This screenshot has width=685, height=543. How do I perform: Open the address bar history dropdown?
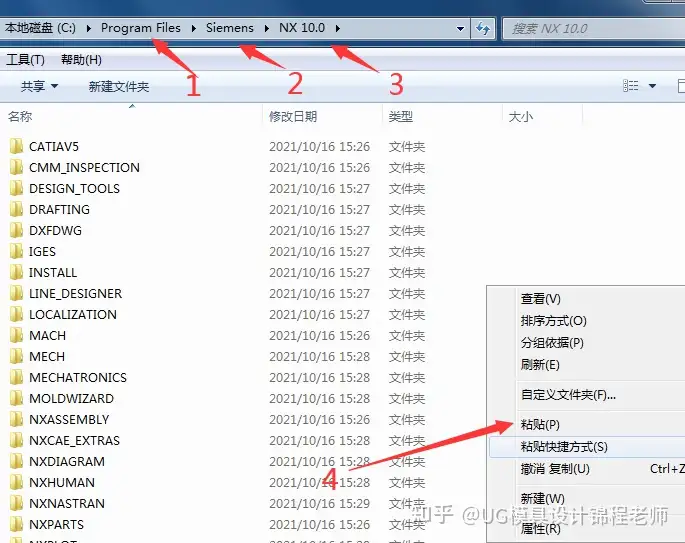tap(460, 29)
